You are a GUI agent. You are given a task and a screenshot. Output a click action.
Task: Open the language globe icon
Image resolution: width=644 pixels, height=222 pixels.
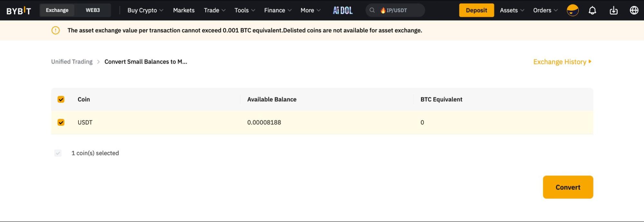coord(634,10)
